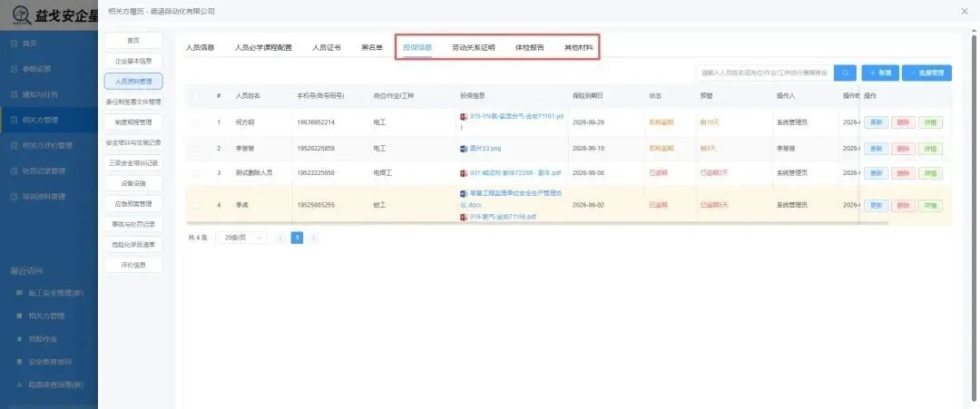This screenshot has width=980, height=409.
Task: Open recent item 安全教育培训
Action: pyautogui.click(x=50, y=362)
